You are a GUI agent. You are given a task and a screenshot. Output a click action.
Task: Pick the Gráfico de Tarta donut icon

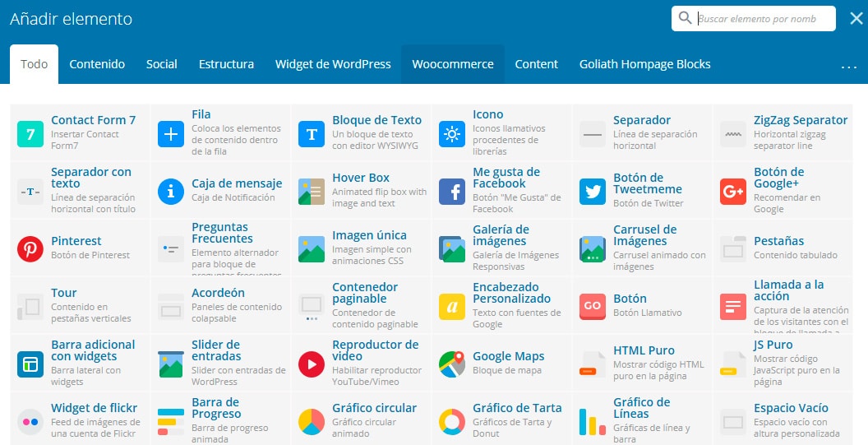tap(452, 422)
